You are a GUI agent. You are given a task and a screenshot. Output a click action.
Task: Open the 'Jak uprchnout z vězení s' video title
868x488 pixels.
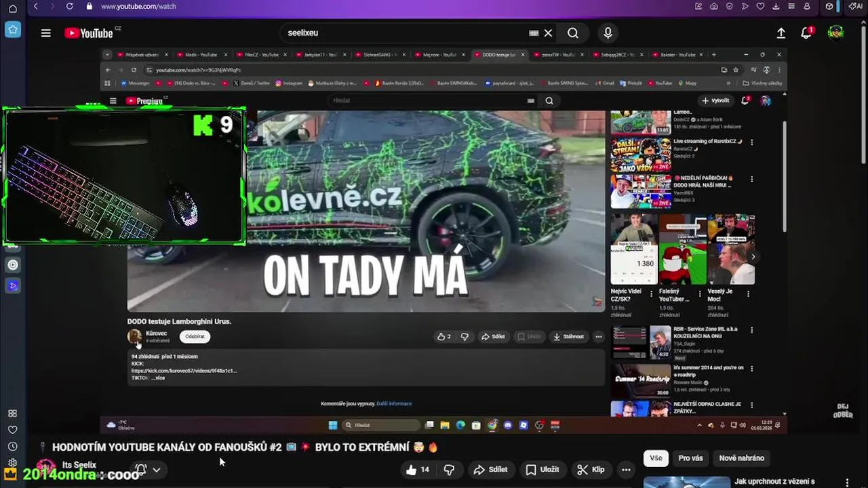[x=774, y=482]
